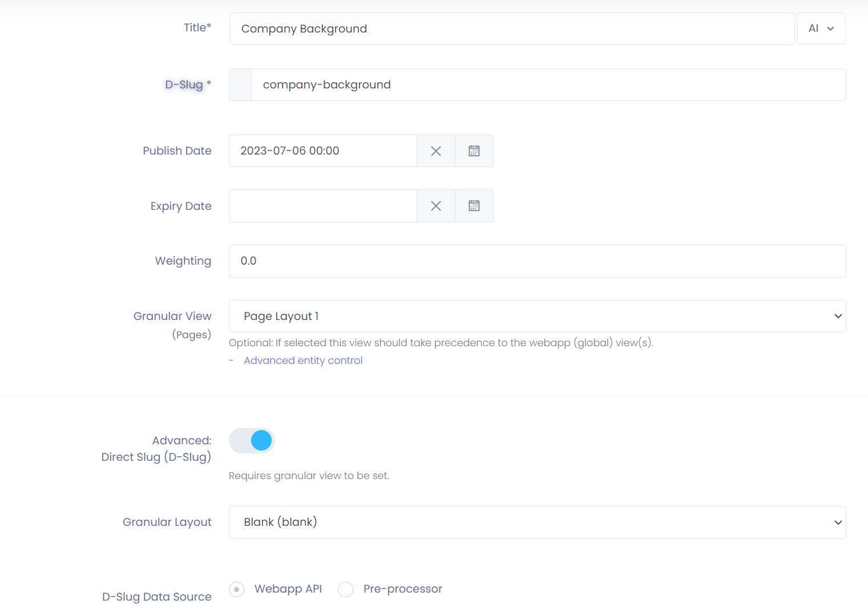Screen dimensions: 868x608
Task: Click the chevron on the Granular Layout selector
Action: click(838, 522)
